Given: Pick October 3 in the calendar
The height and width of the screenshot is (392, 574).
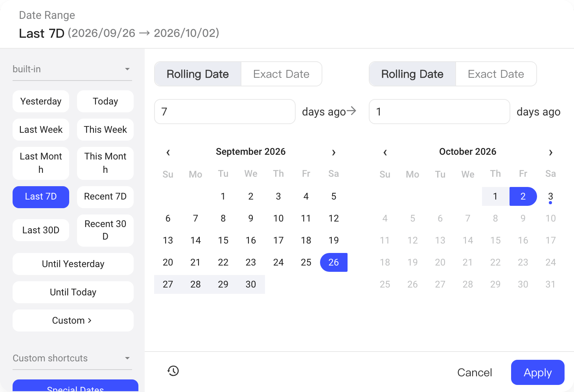Looking at the screenshot, I should pos(550,196).
